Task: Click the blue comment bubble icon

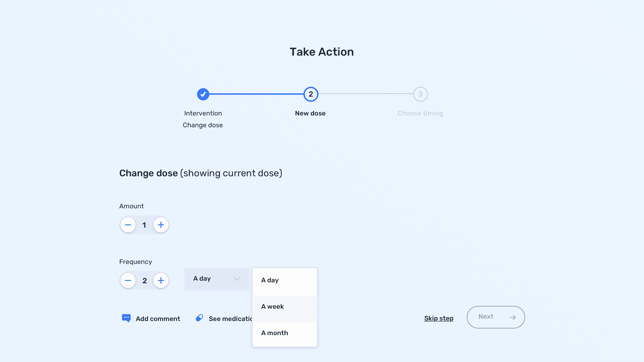Action: pos(126,318)
